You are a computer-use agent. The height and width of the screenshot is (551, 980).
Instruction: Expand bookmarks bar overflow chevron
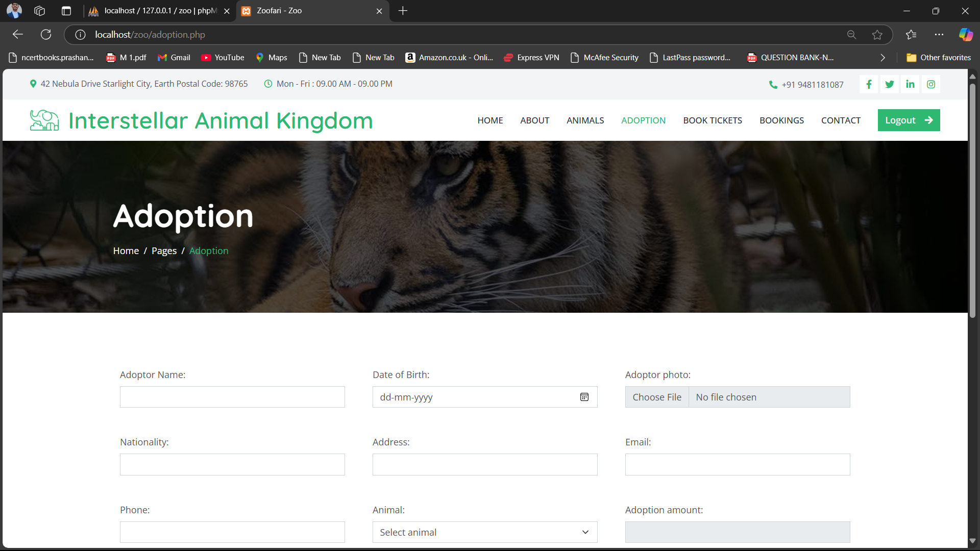[883, 58]
